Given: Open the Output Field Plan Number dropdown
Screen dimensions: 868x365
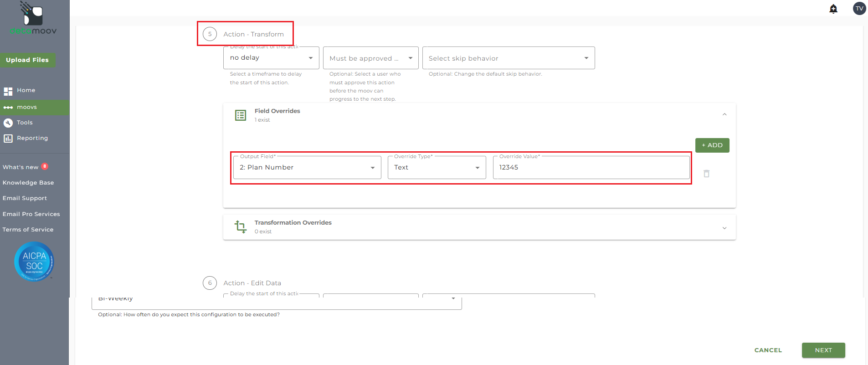Looking at the screenshot, I should 307,168.
